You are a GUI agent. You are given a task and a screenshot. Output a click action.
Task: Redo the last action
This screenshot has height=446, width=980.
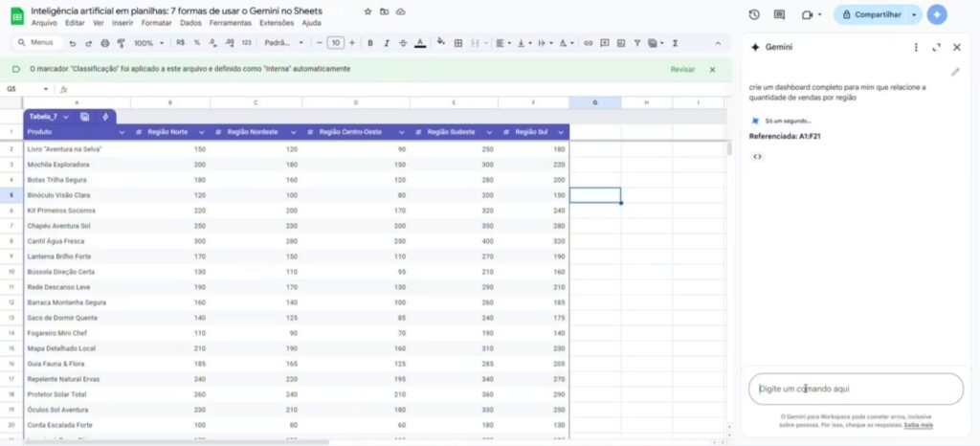click(x=88, y=43)
